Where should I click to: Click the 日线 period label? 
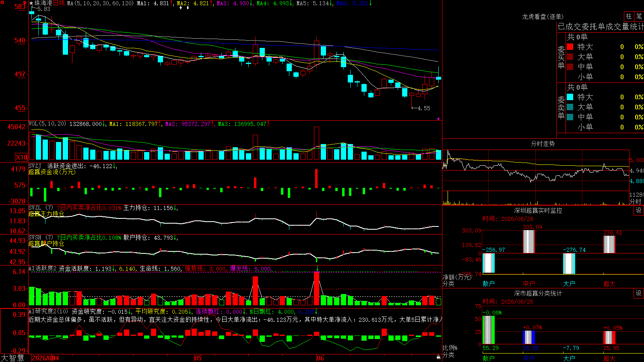(x=59, y=3)
